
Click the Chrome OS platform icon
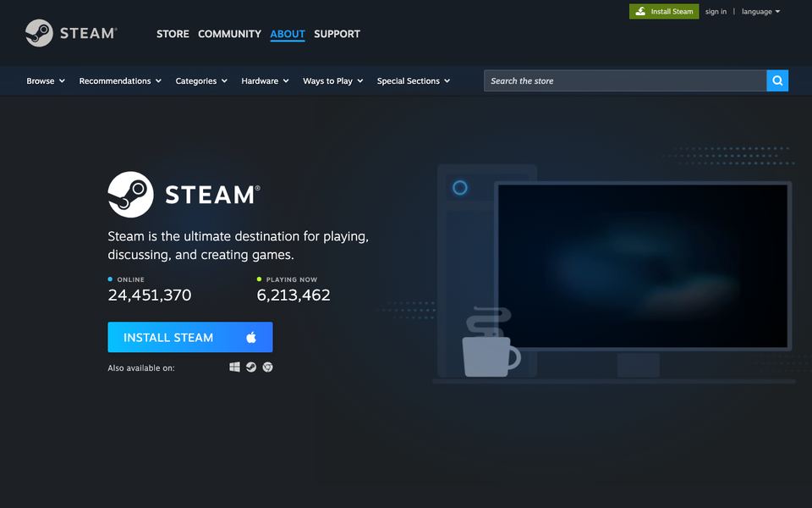[x=268, y=367]
